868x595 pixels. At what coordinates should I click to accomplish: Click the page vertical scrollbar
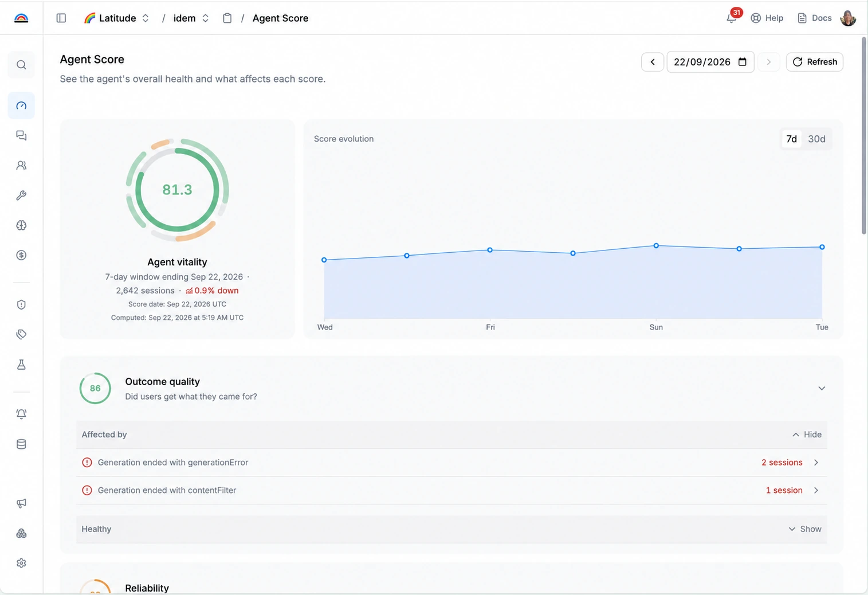864,136
